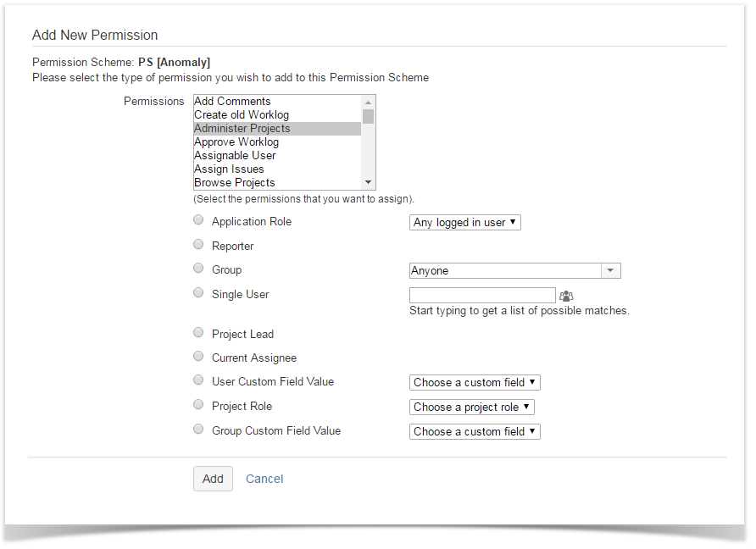
Task: Select Assign Issues in the permissions list
Action: [x=229, y=169]
